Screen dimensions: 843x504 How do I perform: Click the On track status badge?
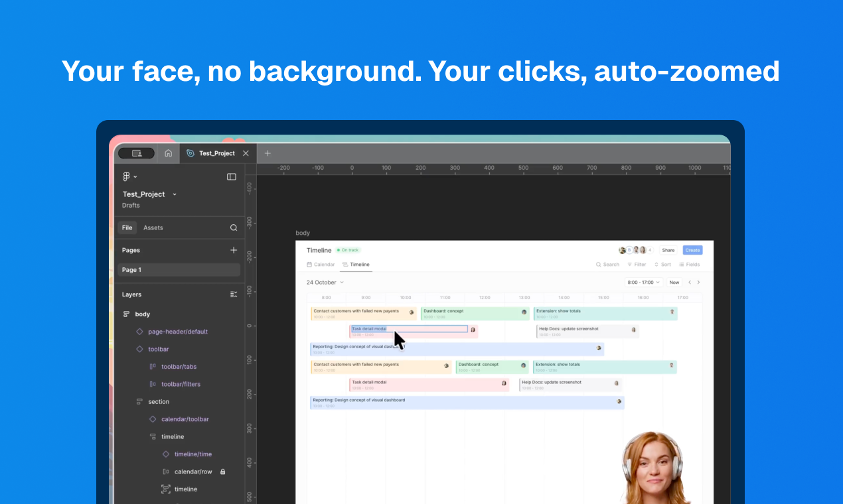348,250
